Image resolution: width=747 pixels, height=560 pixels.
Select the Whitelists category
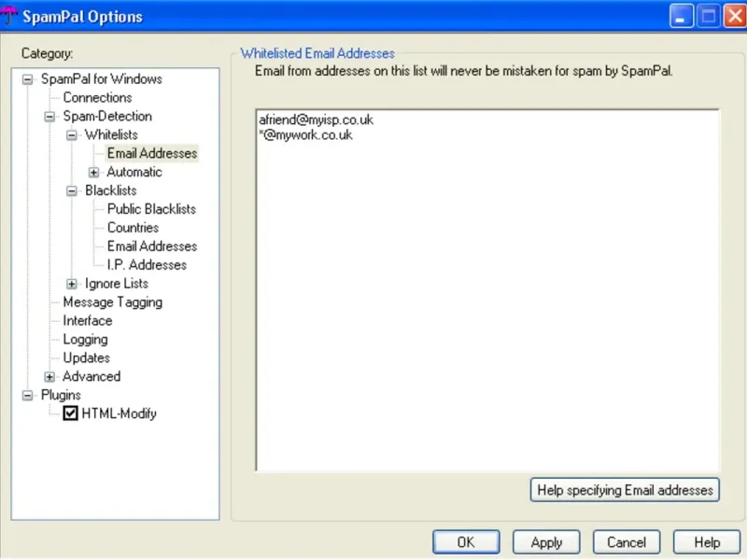(111, 134)
